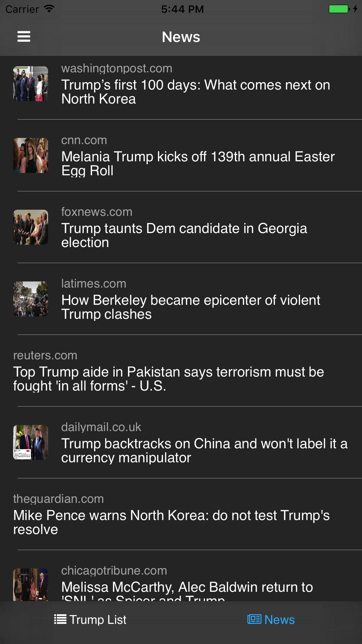Viewport: 362px width, 644px height.
Task: Read "Trump's first 100 days" headline
Action: (x=196, y=92)
